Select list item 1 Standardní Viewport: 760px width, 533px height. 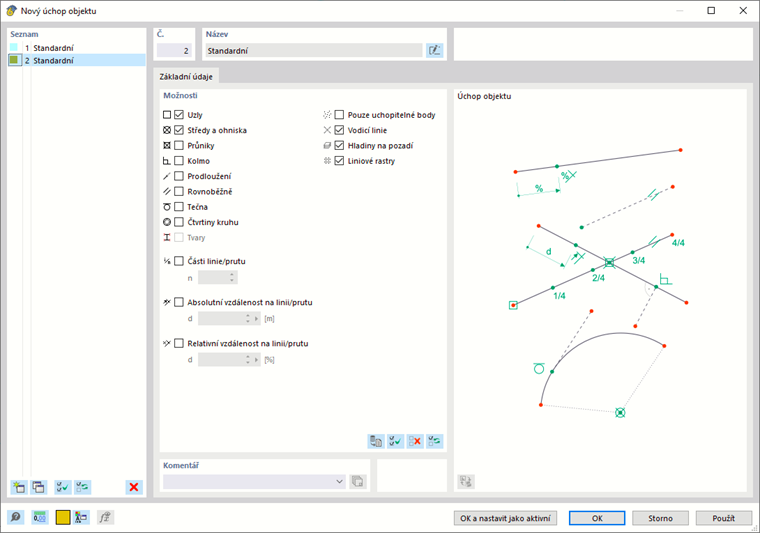tap(77, 47)
